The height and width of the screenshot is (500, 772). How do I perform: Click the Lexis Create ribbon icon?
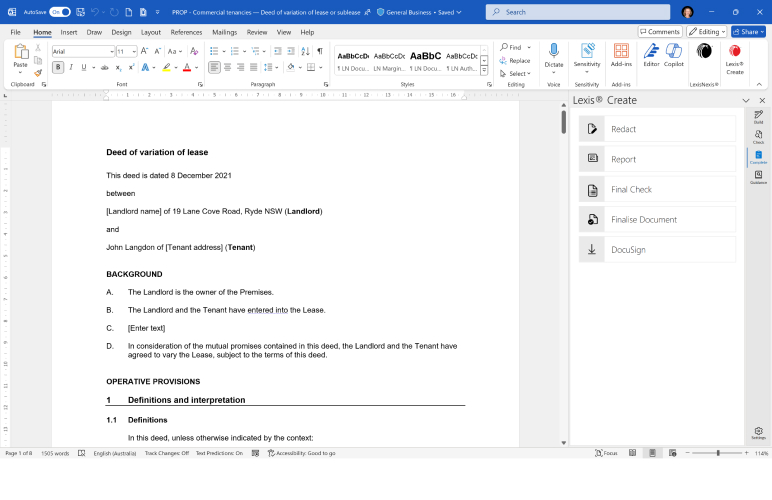[735, 55]
